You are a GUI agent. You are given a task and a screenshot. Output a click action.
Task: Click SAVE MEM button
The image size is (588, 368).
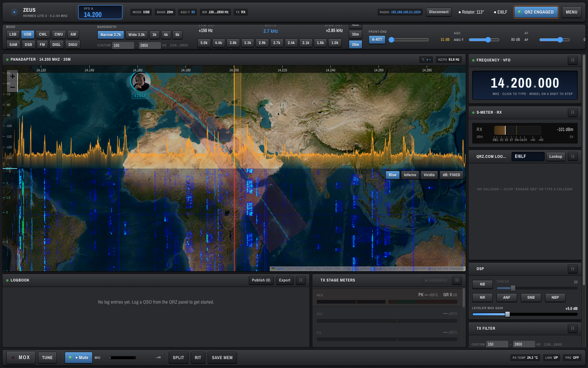coord(222,358)
